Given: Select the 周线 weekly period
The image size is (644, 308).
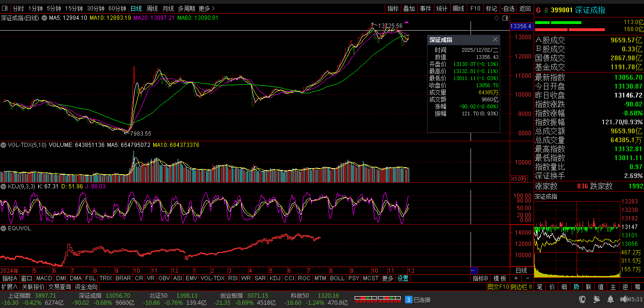Looking at the screenshot, I should click(152, 8).
